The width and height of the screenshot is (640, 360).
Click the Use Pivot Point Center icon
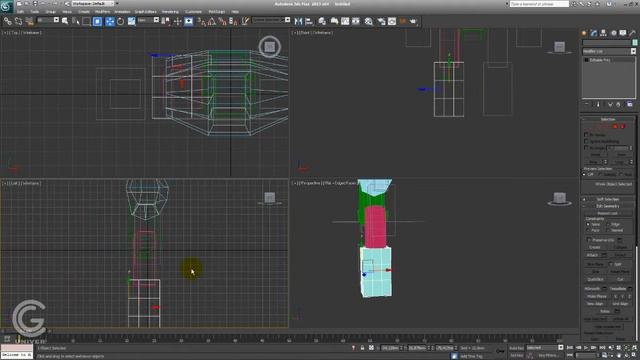click(166, 21)
